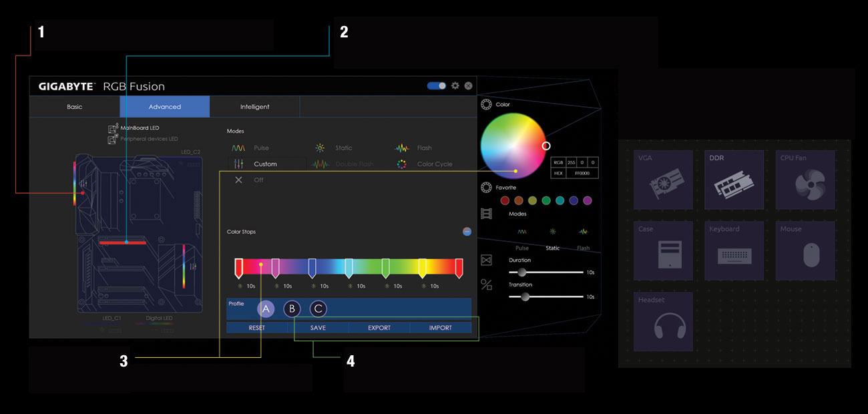Activate Profile B
Screen dimensions: 868x414
coord(292,308)
